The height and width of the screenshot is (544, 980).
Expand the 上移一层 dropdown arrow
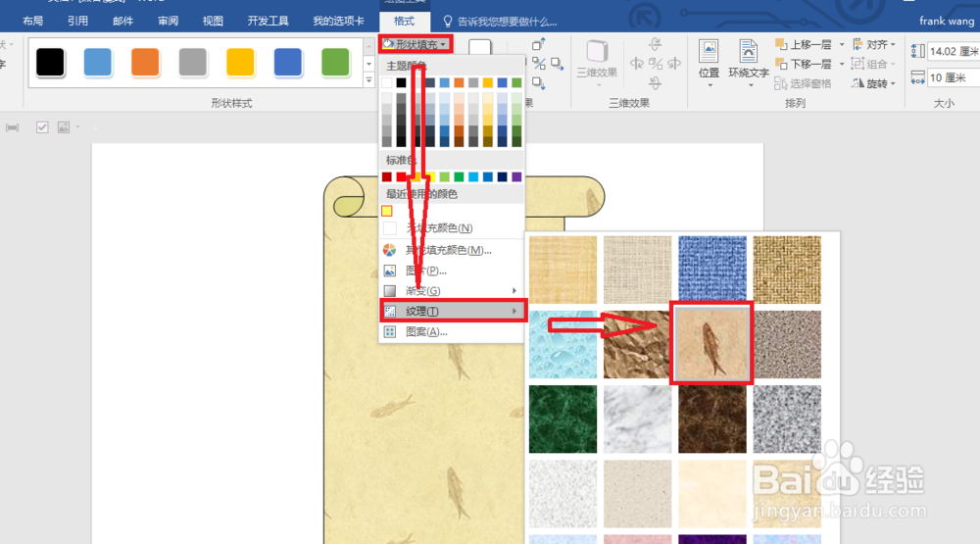point(841,44)
